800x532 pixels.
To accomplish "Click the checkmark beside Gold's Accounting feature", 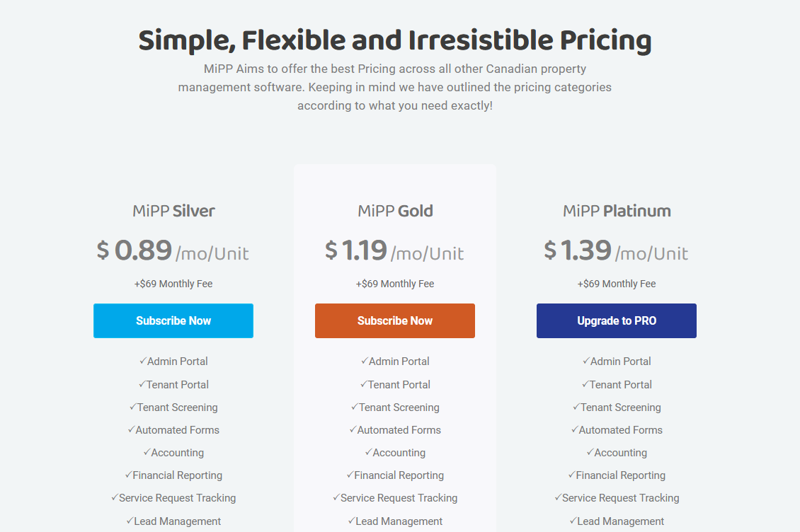I will [x=367, y=452].
